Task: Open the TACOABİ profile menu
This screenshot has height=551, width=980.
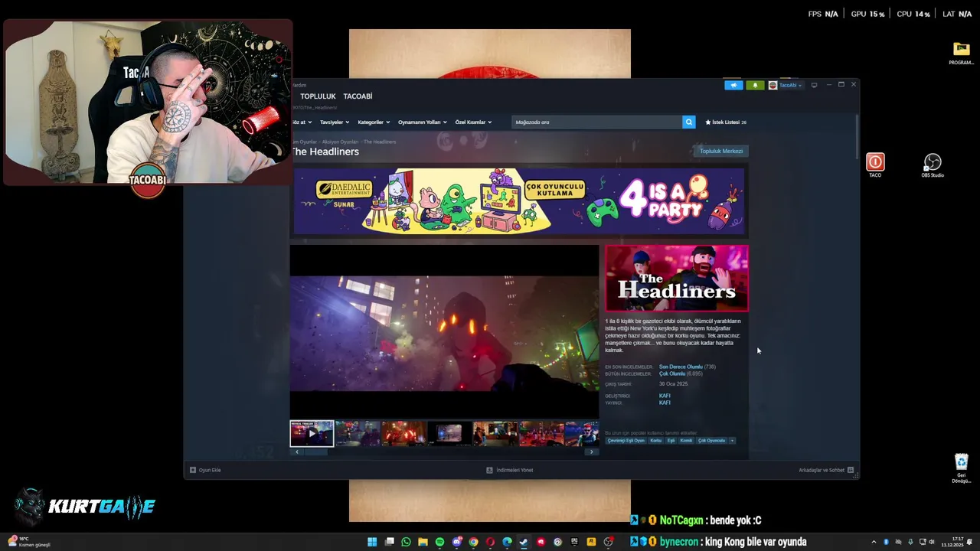Action: [x=358, y=96]
